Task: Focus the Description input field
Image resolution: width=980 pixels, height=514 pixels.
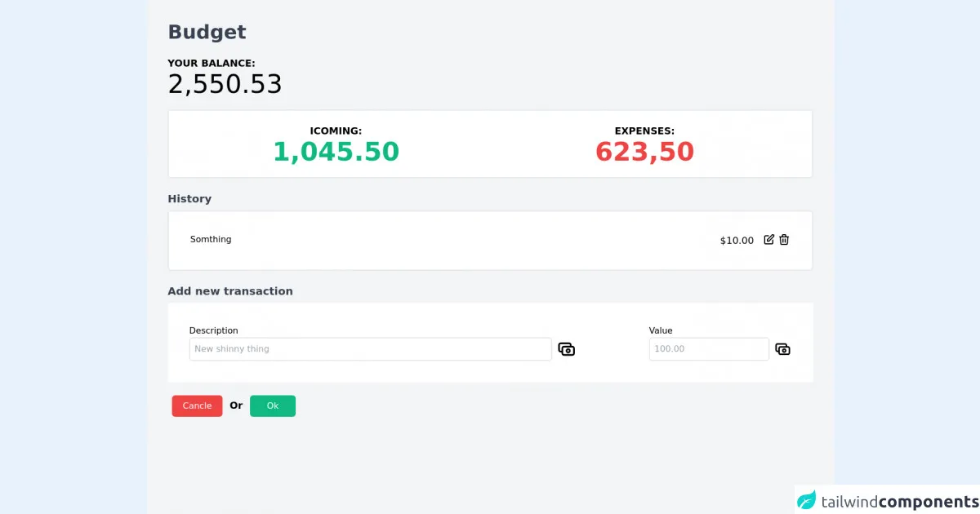Action: [370, 349]
